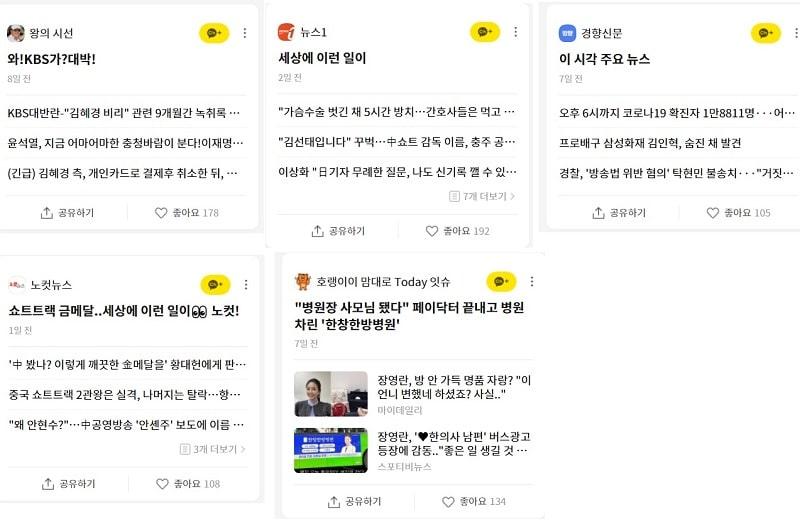This screenshot has height=532, width=800.
Task: Like the 뉴스1 post with 192 likes
Action: (x=458, y=231)
